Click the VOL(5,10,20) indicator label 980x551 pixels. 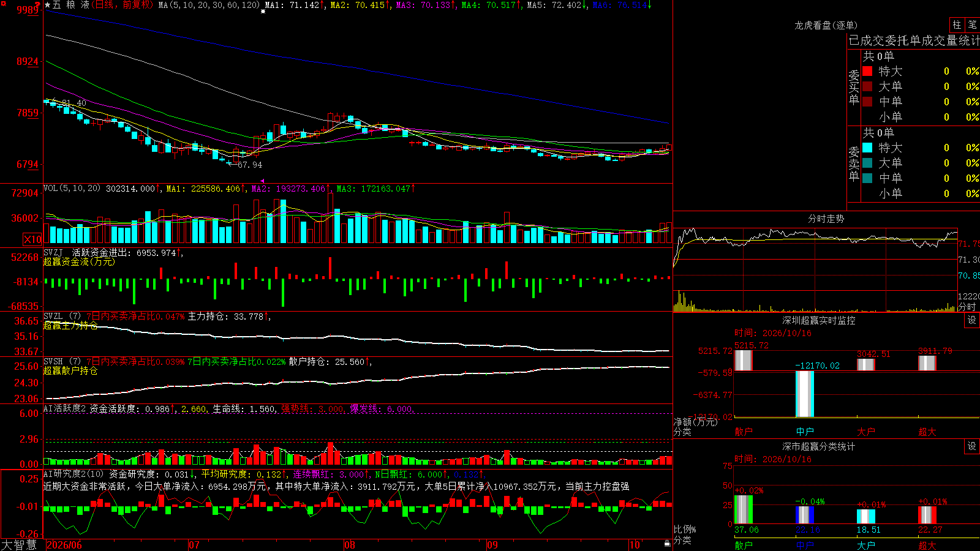click(x=72, y=189)
